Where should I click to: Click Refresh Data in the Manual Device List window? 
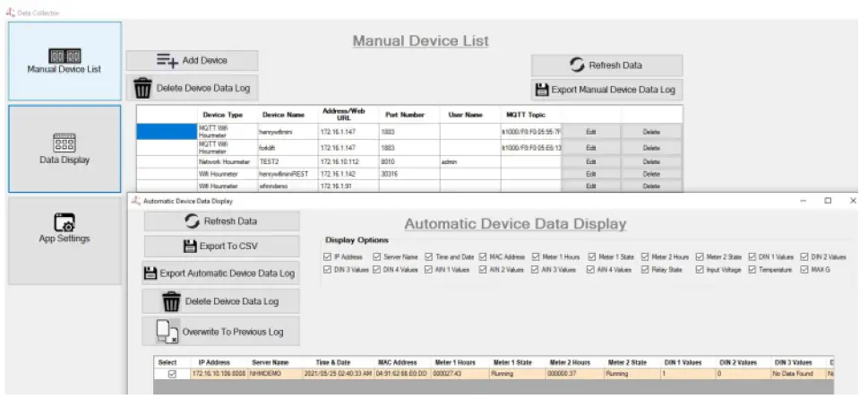tap(606, 65)
